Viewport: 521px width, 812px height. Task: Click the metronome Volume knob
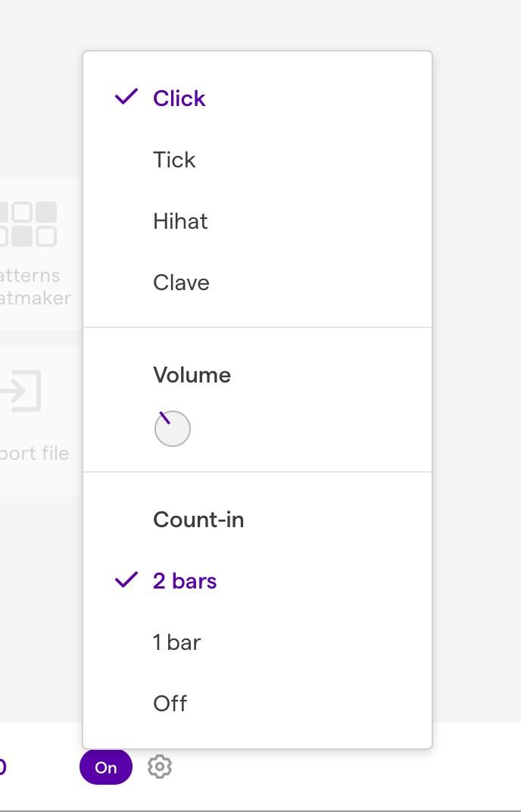pyautogui.click(x=173, y=429)
